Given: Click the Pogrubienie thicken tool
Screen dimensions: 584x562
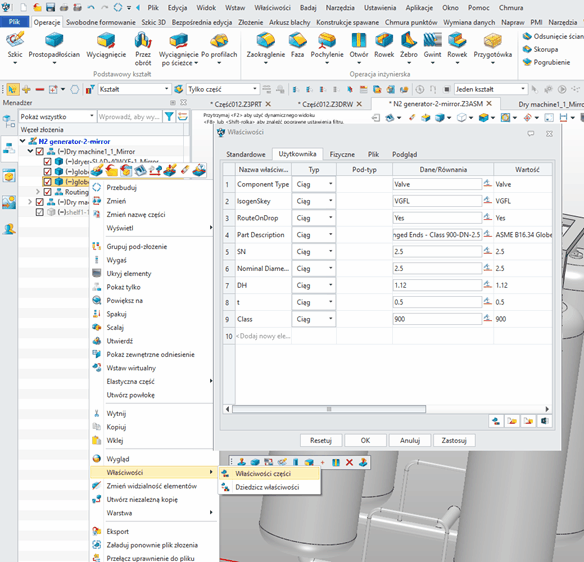Looking at the screenshot, I should pos(546,62).
